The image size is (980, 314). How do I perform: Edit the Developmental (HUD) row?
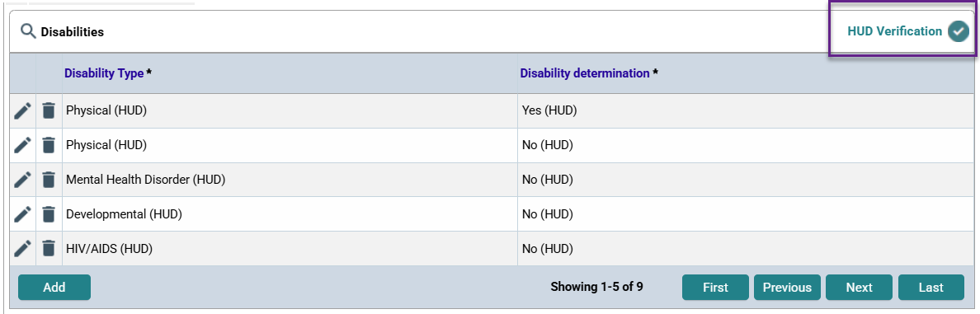click(x=22, y=214)
